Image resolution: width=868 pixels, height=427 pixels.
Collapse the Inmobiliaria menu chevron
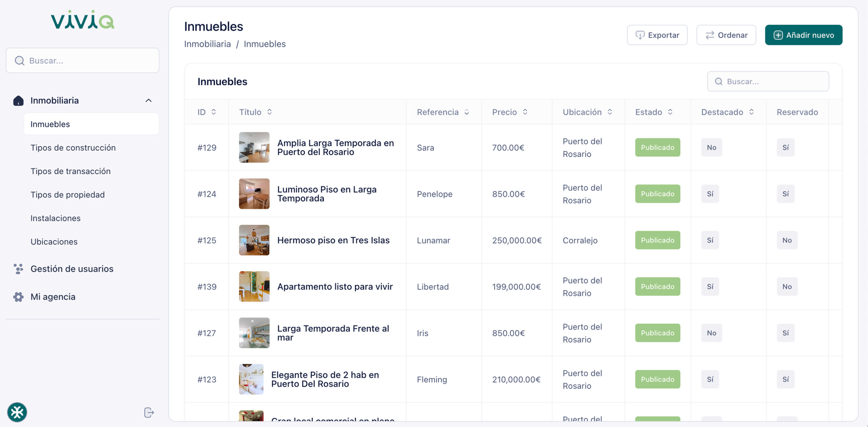click(x=149, y=100)
